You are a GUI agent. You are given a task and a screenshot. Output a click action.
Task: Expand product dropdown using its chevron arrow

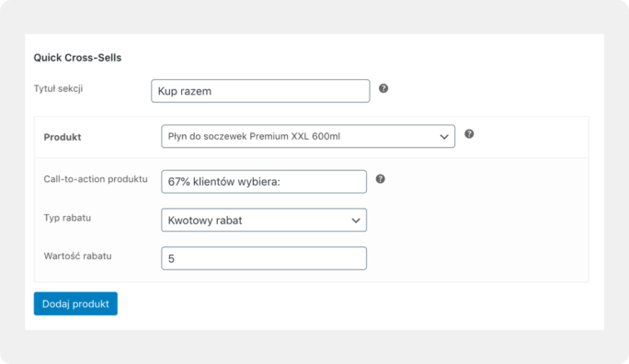(443, 137)
